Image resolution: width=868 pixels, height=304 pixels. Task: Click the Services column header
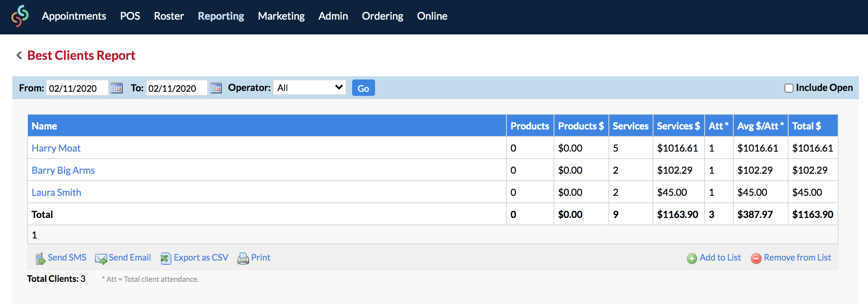click(631, 126)
